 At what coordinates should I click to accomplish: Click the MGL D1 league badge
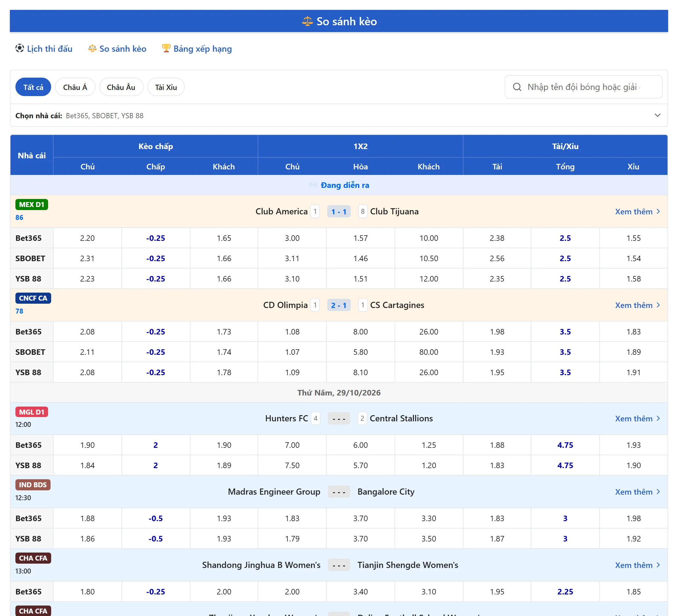tap(32, 412)
